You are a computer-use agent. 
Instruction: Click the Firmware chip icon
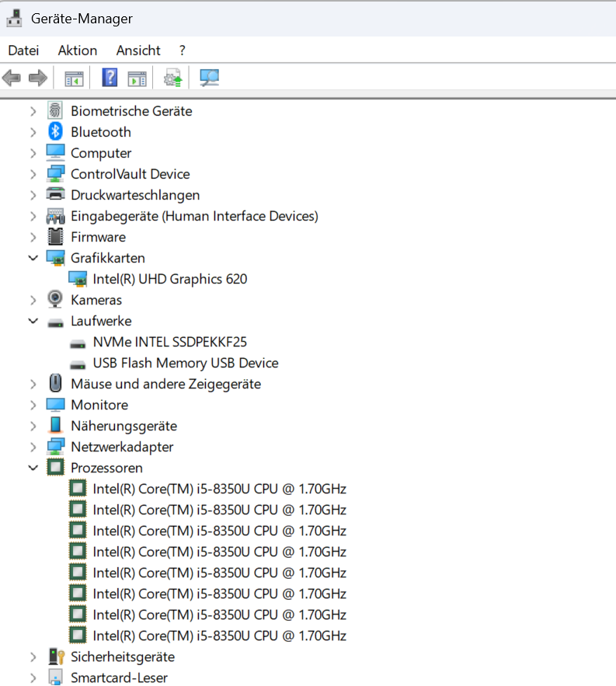(56, 237)
